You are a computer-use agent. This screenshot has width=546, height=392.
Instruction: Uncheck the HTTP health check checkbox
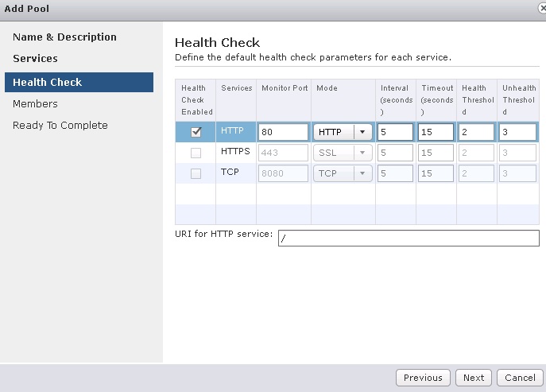coord(196,132)
